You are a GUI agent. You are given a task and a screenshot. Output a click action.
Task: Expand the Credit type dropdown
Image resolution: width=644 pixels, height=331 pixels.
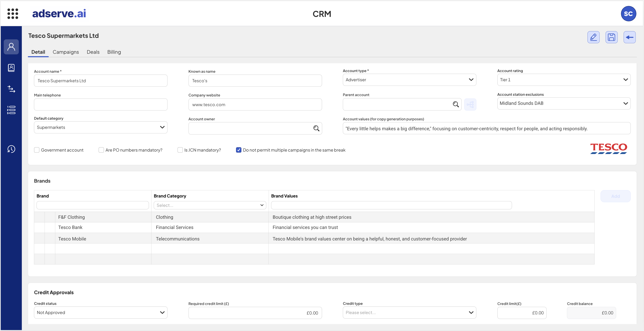point(409,312)
